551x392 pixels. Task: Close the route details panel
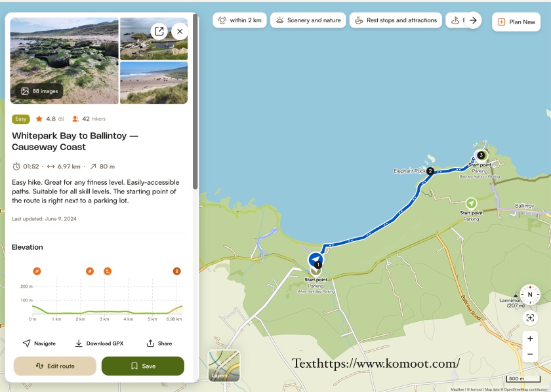pos(180,31)
